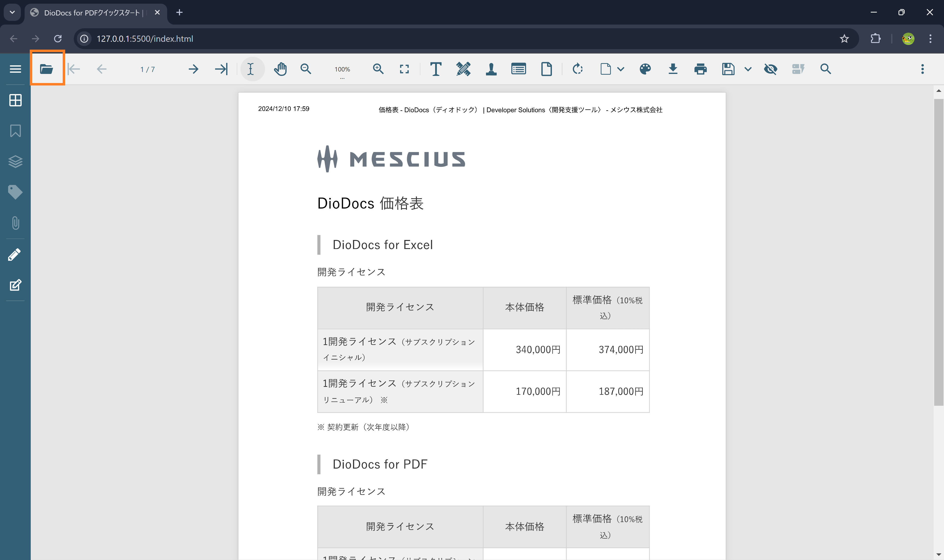Screen dimensions: 944x560
Task: Expand the save options dropdown arrow
Action: coord(748,69)
